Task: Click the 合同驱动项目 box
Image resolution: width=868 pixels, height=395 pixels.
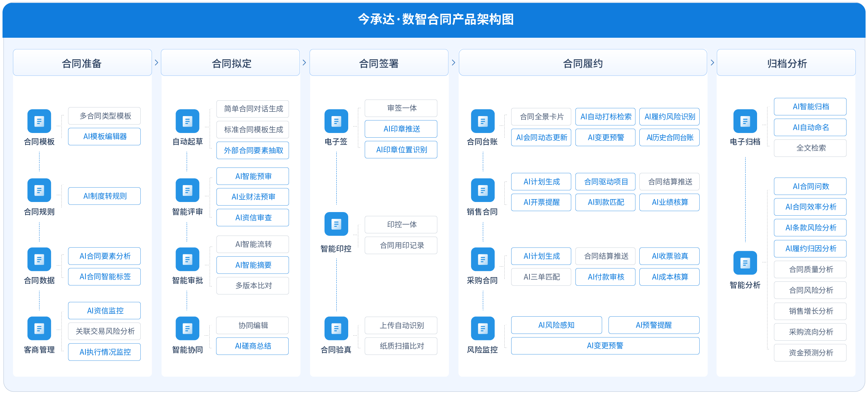Action: [x=605, y=182]
